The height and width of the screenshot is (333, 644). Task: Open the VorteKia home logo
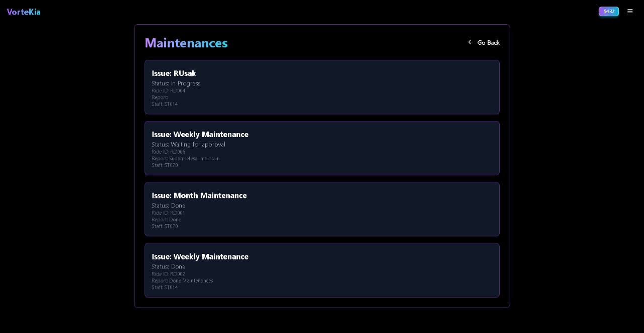click(24, 12)
